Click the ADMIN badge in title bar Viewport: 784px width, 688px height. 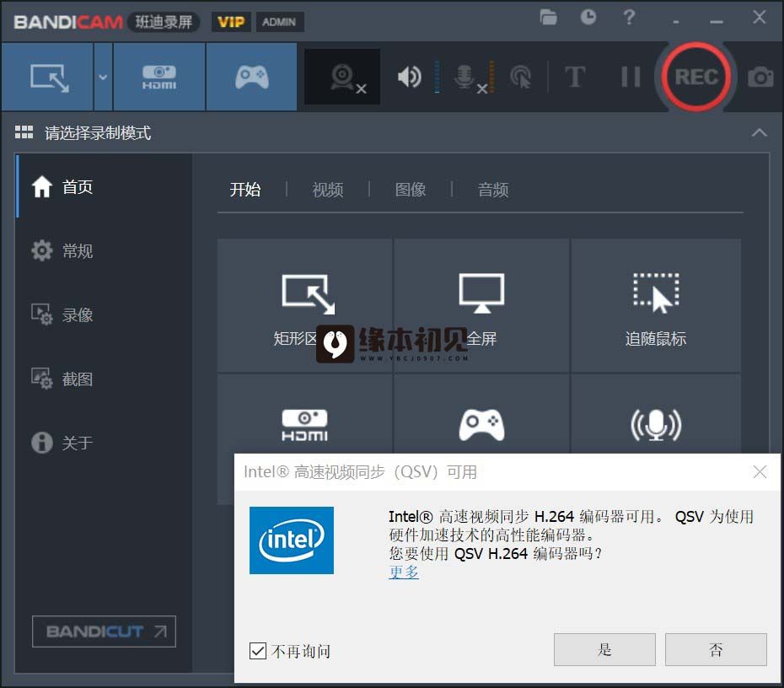279,22
